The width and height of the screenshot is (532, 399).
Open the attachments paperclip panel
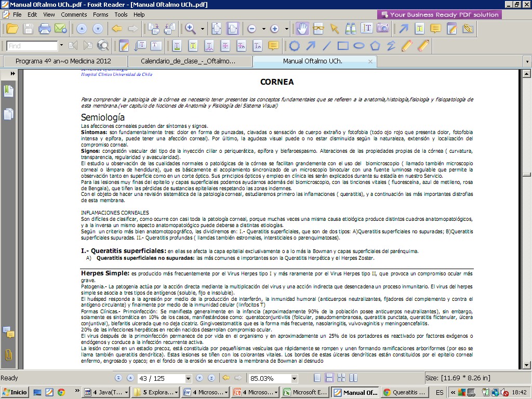pos(9,355)
